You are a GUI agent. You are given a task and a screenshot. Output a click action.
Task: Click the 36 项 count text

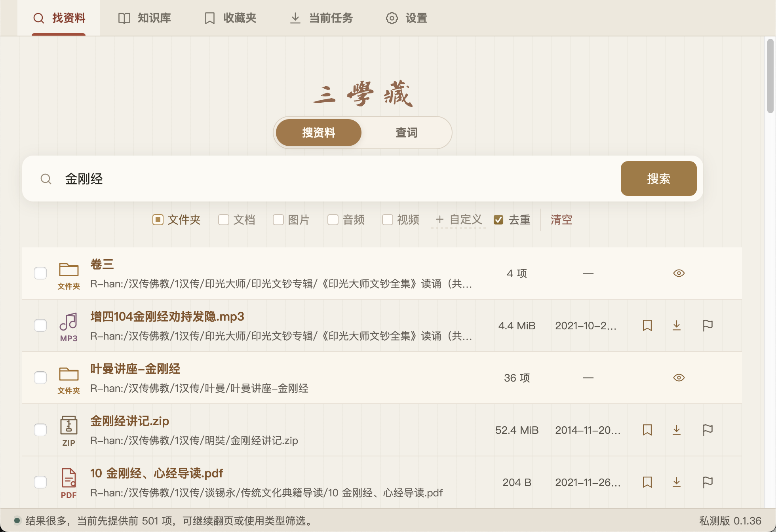(517, 378)
